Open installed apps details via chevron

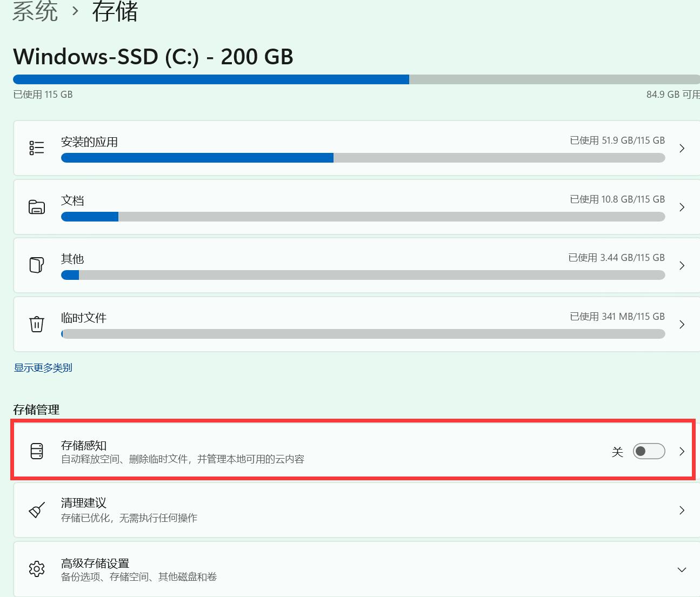(x=682, y=148)
